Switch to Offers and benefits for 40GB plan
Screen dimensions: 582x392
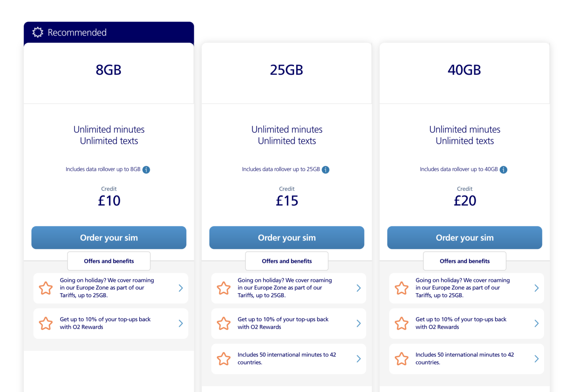465,261
